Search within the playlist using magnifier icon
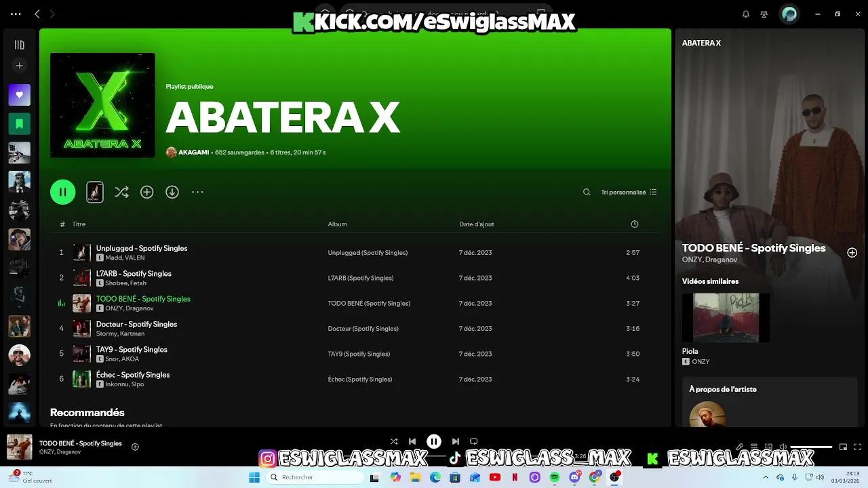This screenshot has width=868, height=488. [x=587, y=192]
